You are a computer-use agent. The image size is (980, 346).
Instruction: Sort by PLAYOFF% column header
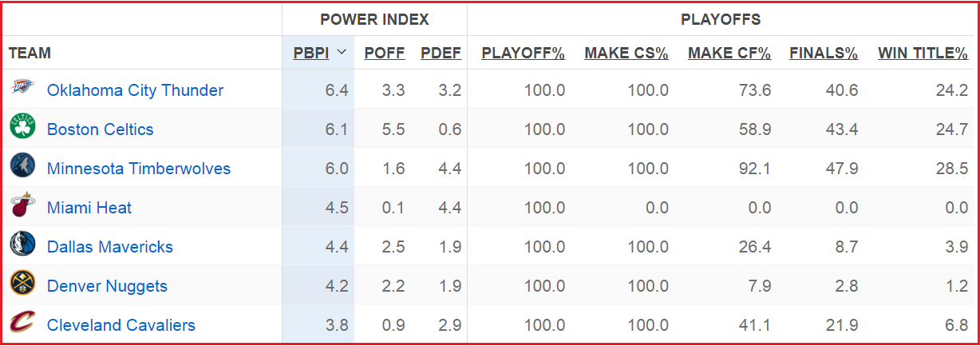click(x=523, y=54)
